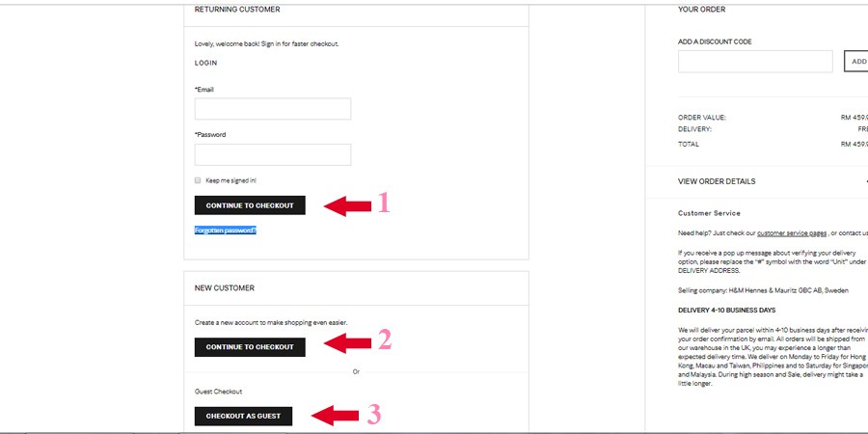This screenshot has height=434, width=868.
Task: Click the pink number 2 annotation
Action: point(384,339)
